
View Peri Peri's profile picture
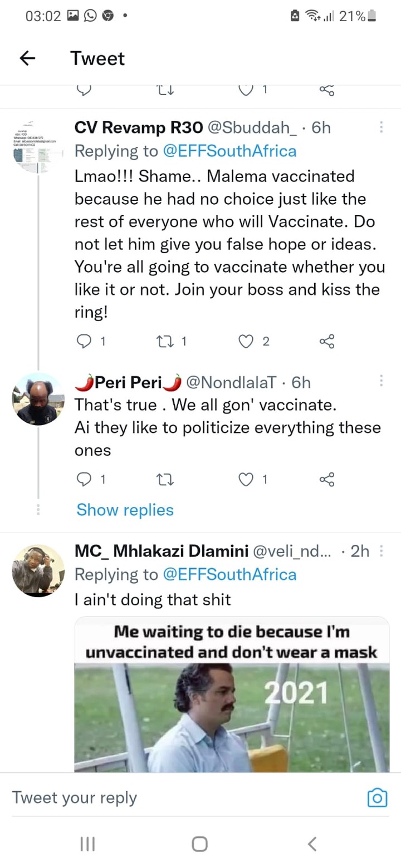point(38,399)
